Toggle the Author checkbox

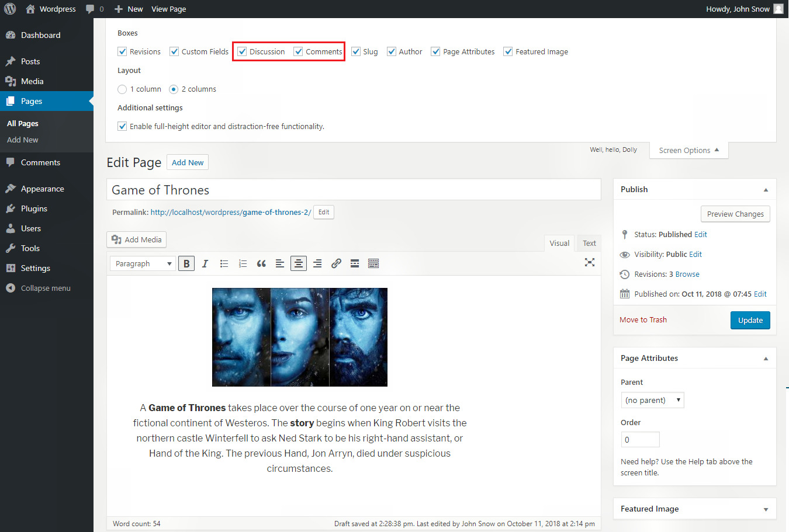tap(392, 51)
